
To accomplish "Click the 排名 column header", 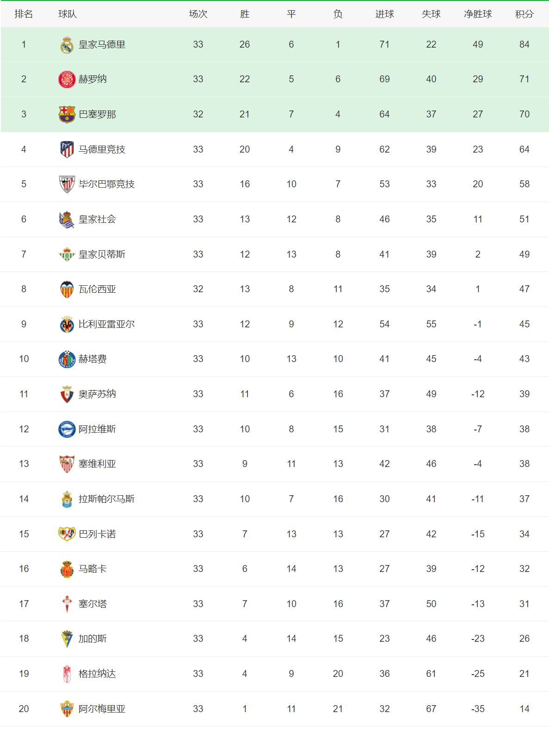I will [24, 14].
